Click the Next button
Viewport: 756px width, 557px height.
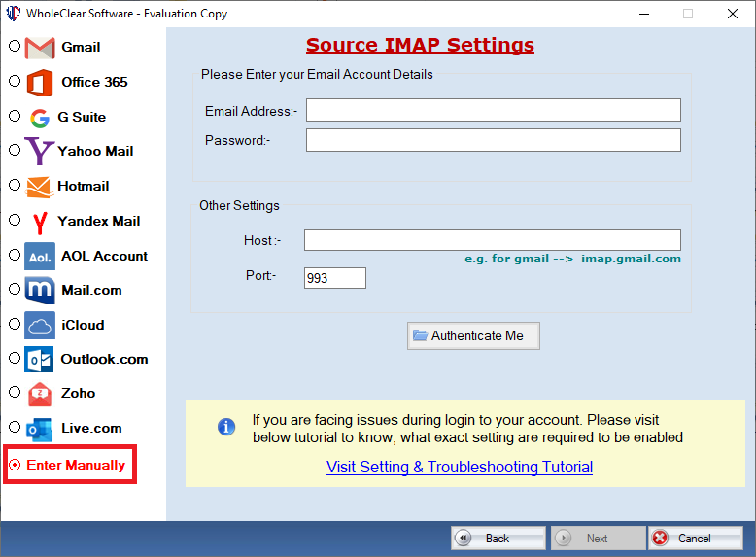pyautogui.click(x=598, y=539)
